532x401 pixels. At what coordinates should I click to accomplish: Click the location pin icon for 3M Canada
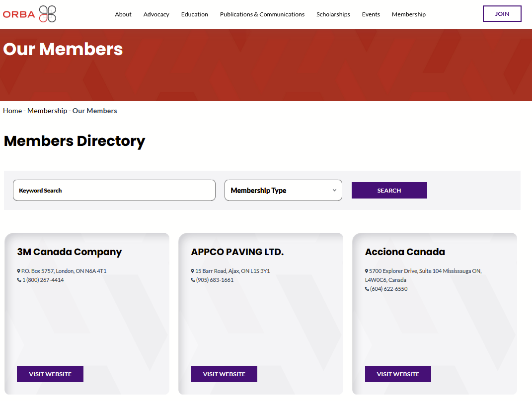pos(19,270)
